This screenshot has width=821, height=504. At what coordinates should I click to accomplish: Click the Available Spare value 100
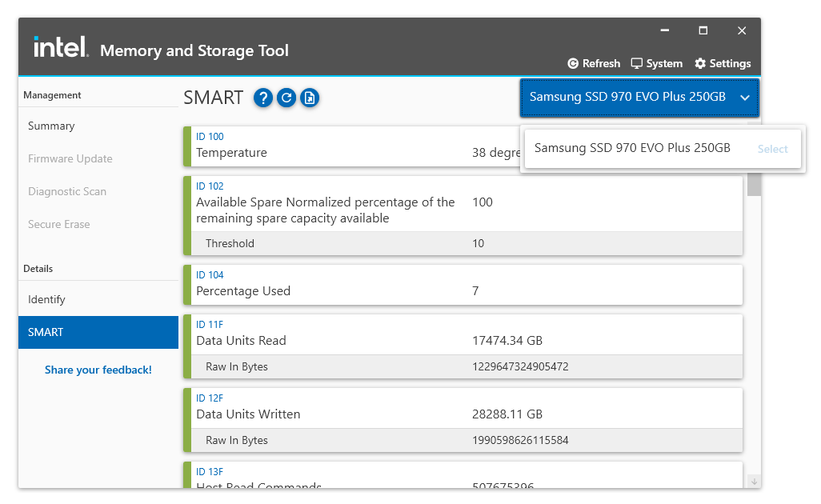[x=483, y=202]
